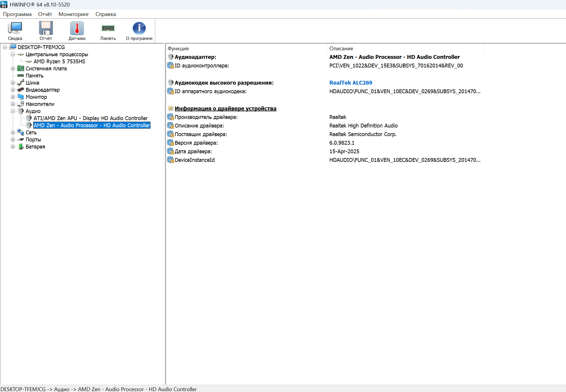Screen dimensions: 566x392
Task: Click the Батарея battery icon in tree
Action: coord(21,147)
